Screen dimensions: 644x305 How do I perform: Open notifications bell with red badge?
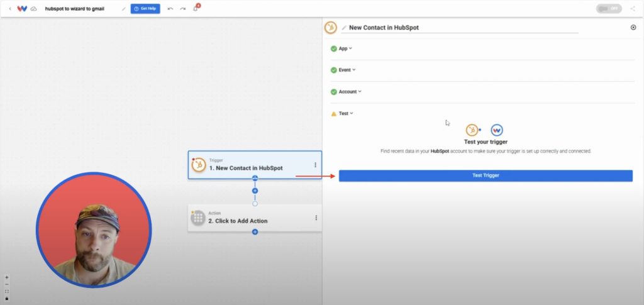[196, 8]
